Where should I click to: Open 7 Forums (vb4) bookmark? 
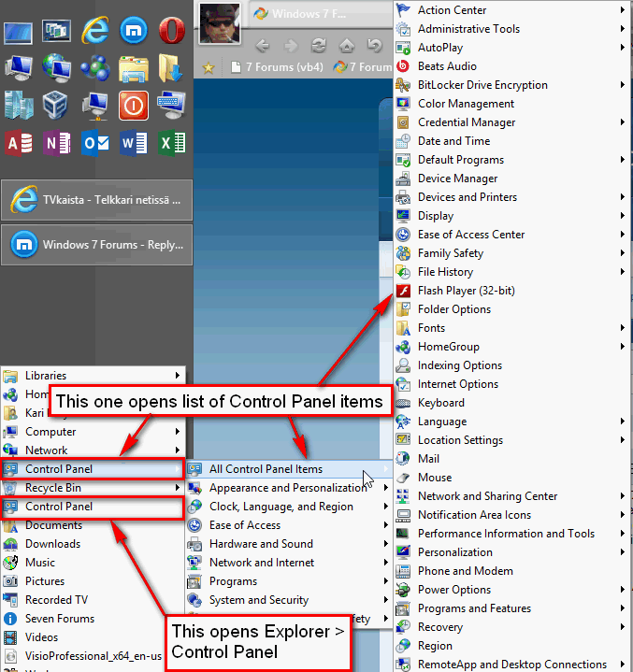pos(278,67)
